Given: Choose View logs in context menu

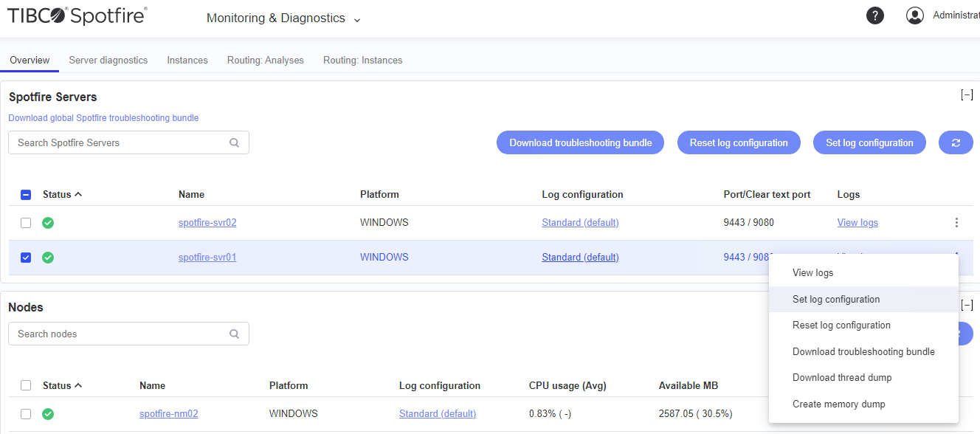Looking at the screenshot, I should pyautogui.click(x=863, y=273).
